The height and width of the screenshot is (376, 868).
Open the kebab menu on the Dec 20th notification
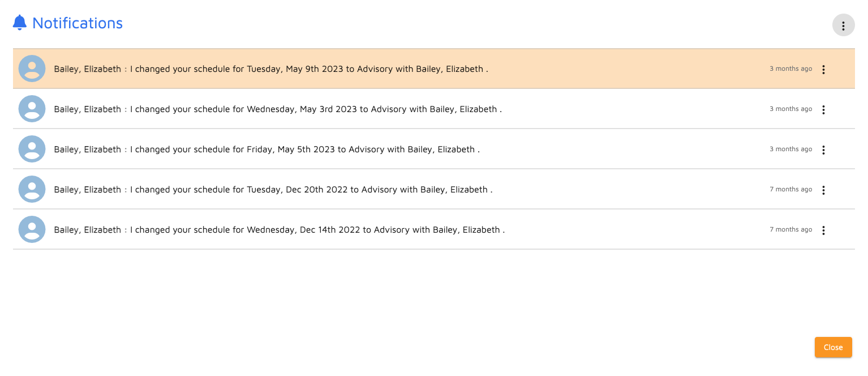pyautogui.click(x=823, y=190)
